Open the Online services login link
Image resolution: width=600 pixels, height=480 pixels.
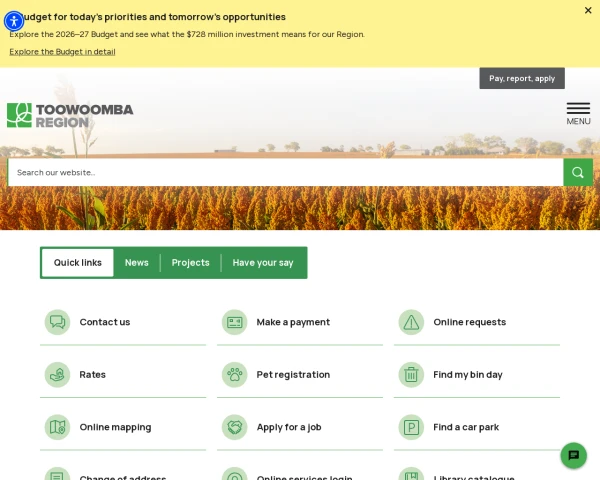[304, 477]
